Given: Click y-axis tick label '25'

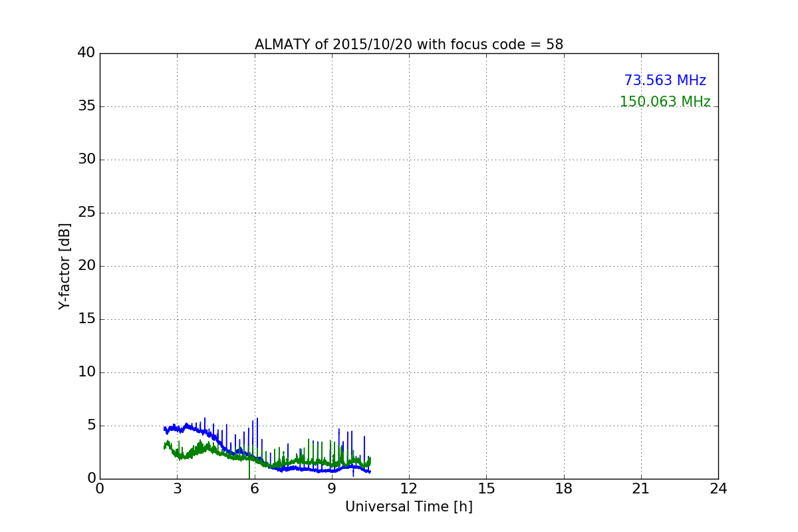Looking at the screenshot, I should (x=86, y=213).
